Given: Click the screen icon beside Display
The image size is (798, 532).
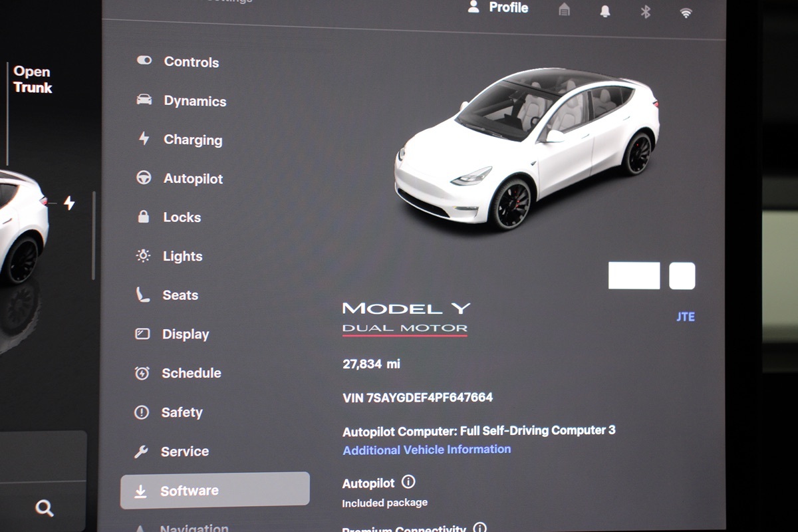Looking at the screenshot, I should point(142,334).
